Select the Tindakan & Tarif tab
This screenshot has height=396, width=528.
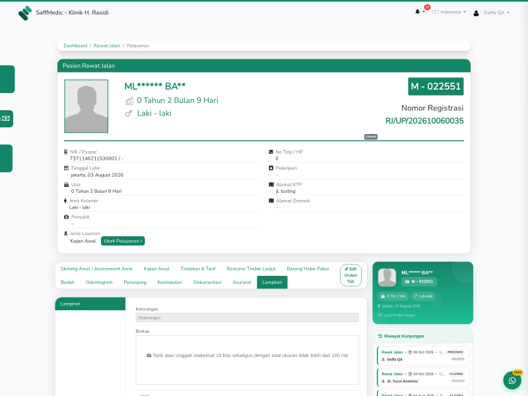[198, 269]
